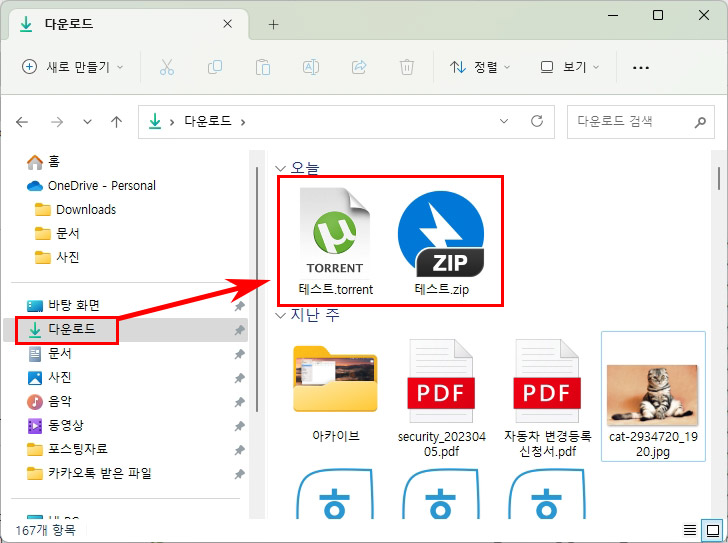Select the cat-2934720_1920.jpg thumbnail

(x=653, y=396)
